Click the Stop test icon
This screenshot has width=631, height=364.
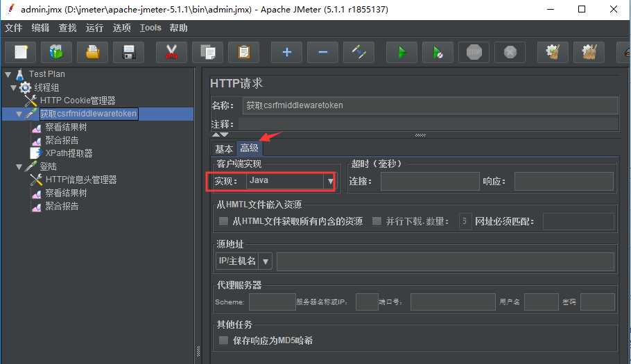pyautogui.click(x=474, y=52)
